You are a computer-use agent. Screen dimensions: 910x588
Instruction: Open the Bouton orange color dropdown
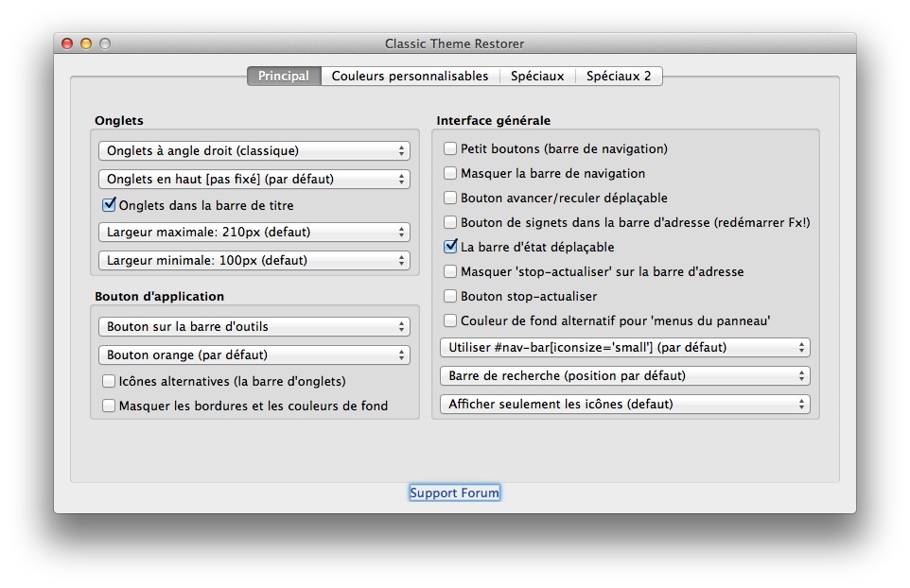click(254, 355)
